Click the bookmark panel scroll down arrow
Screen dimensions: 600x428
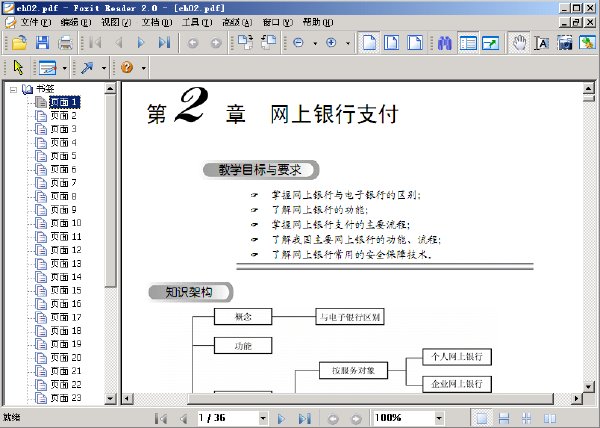click(110, 399)
